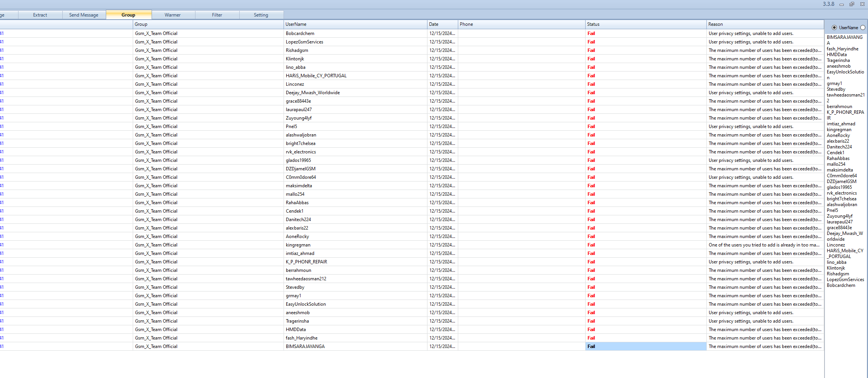Viewport: 868px width, 378px height.
Task: Sort by the Phone column header
Action: tap(522, 24)
